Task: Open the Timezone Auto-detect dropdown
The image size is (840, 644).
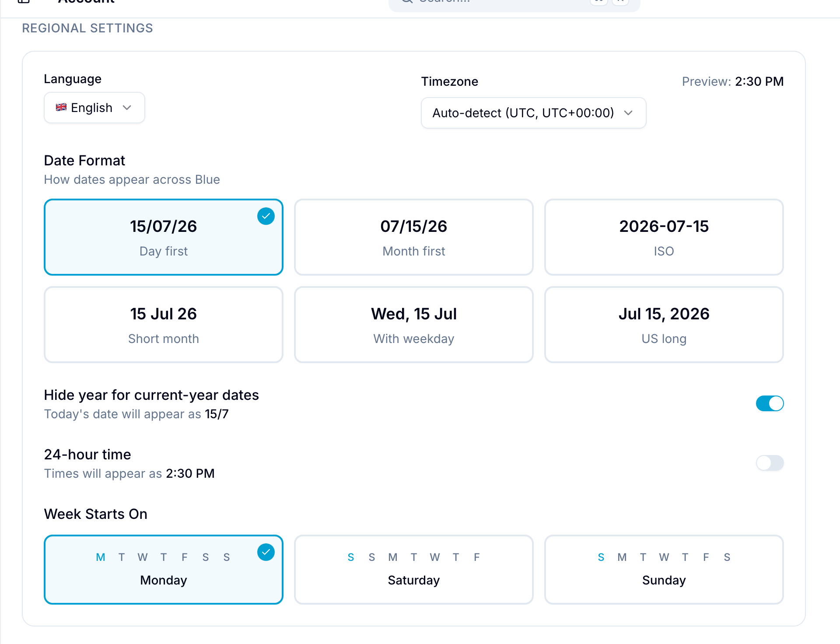Action: 533,113
